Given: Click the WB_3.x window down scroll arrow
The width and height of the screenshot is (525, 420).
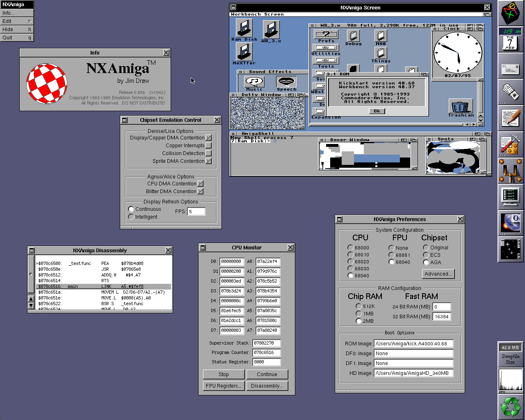Looking at the screenshot, I should 481,120.
